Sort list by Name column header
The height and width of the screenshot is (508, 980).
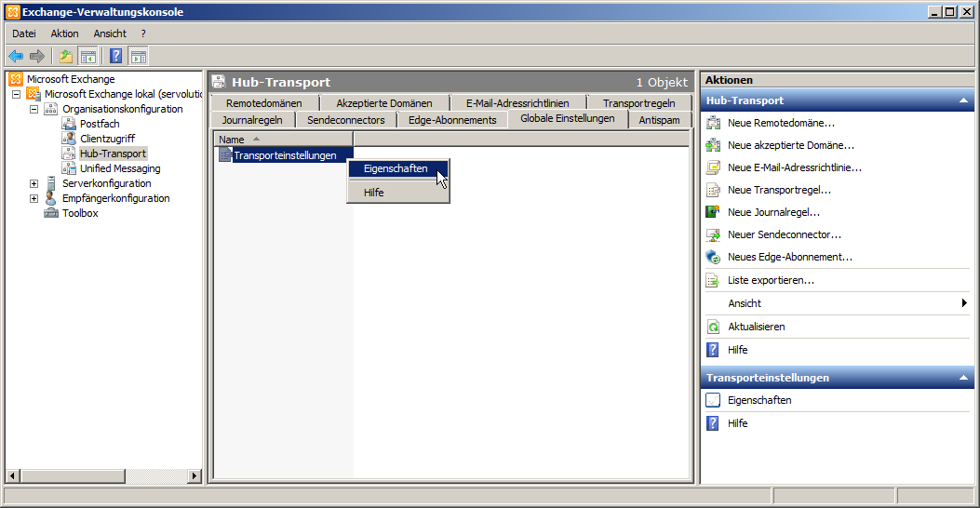[284, 140]
